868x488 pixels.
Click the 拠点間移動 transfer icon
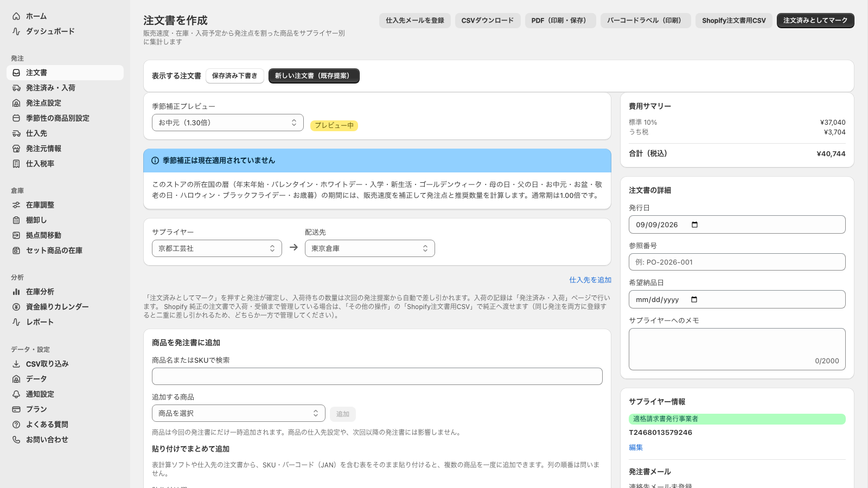(16, 235)
